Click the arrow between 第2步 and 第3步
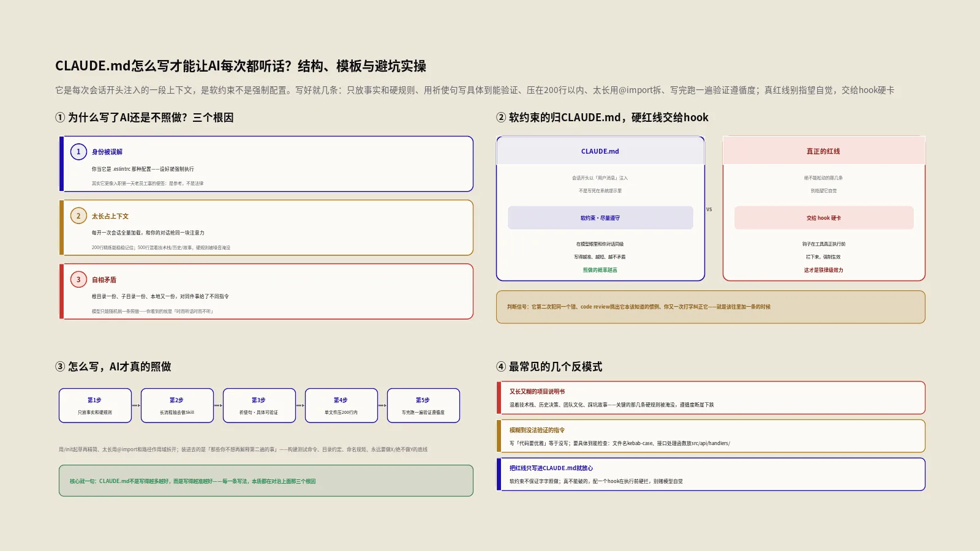 coord(219,405)
